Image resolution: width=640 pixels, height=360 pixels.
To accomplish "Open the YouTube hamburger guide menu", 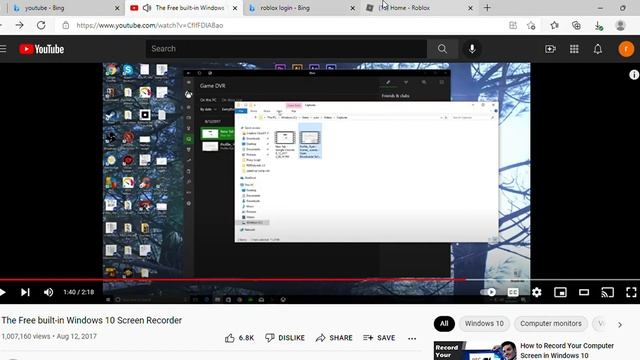I will 3,49.
